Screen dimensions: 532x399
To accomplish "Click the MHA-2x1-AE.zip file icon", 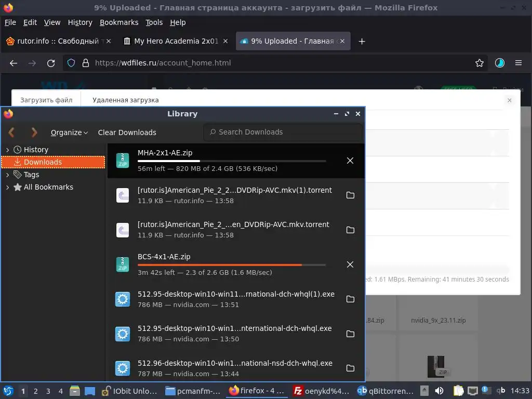I will 123,161.
